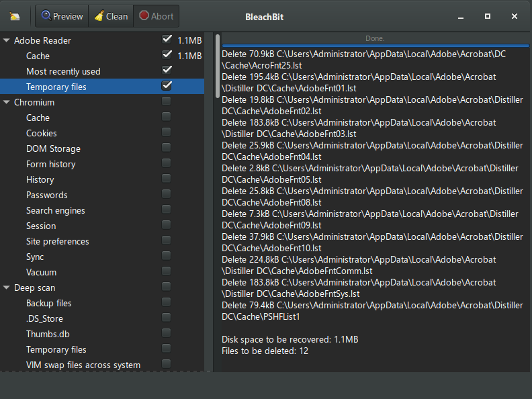Open the BleachBit application menu icon

click(x=15, y=16)
